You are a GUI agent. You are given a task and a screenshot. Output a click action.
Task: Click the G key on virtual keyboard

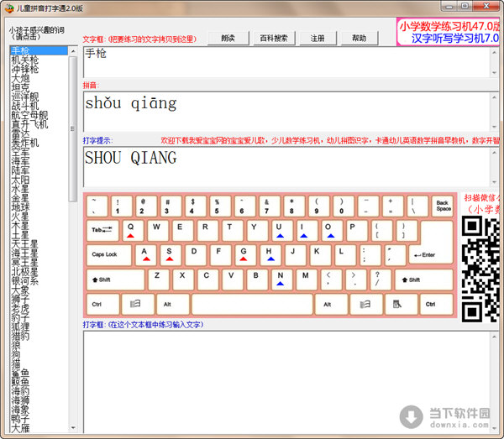click(x=245, y=255)
